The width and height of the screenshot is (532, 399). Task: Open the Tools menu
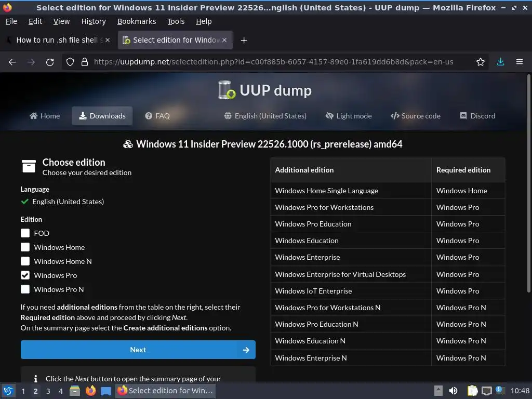point(176,21)
